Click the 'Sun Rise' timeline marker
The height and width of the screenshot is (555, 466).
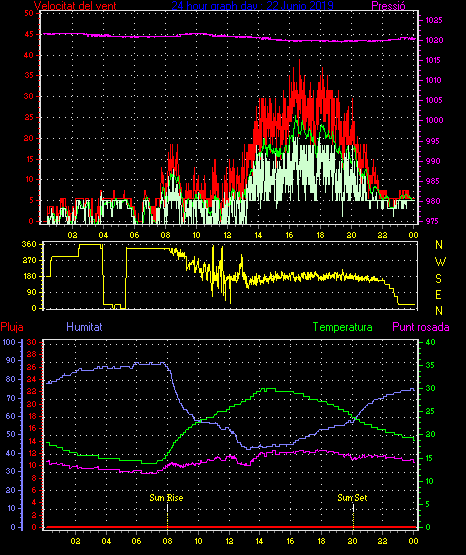(x=166, y=498)
